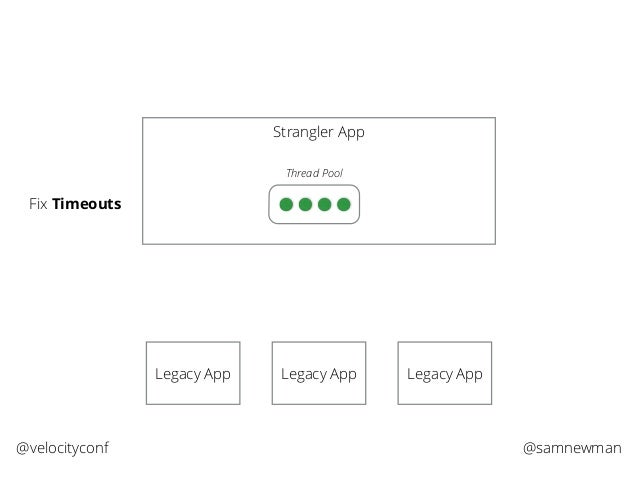Click the word Strangler in the title
The height and width of the screenshot is (479, 638).
tap(303, 133)
